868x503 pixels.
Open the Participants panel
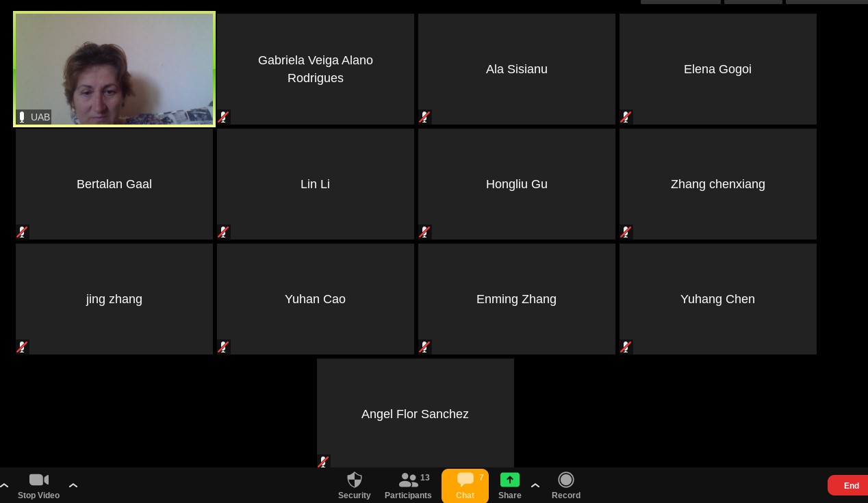(408, 485)
